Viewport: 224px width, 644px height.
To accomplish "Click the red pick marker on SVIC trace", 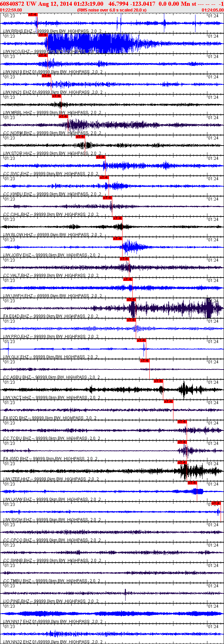I will pos(100,157).
